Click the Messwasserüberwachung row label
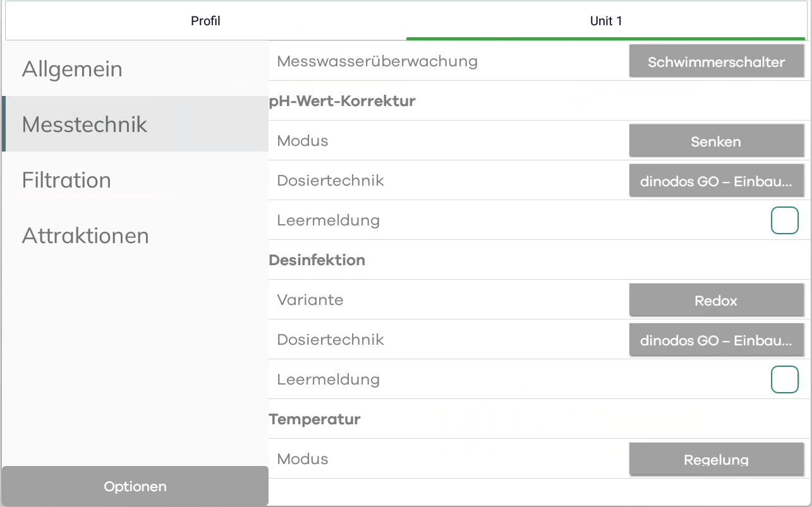This screenshot has width=812, height=507. point(377,61)
